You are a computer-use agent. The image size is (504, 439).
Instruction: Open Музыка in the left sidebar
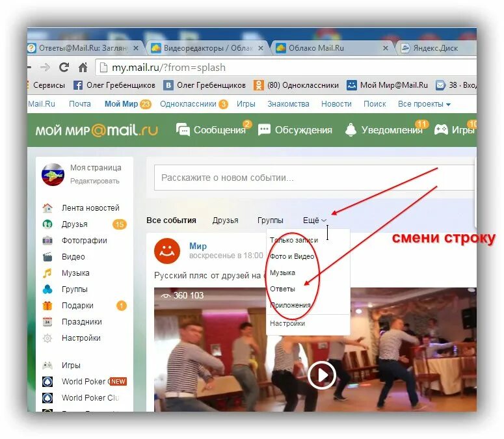[66, 273]
